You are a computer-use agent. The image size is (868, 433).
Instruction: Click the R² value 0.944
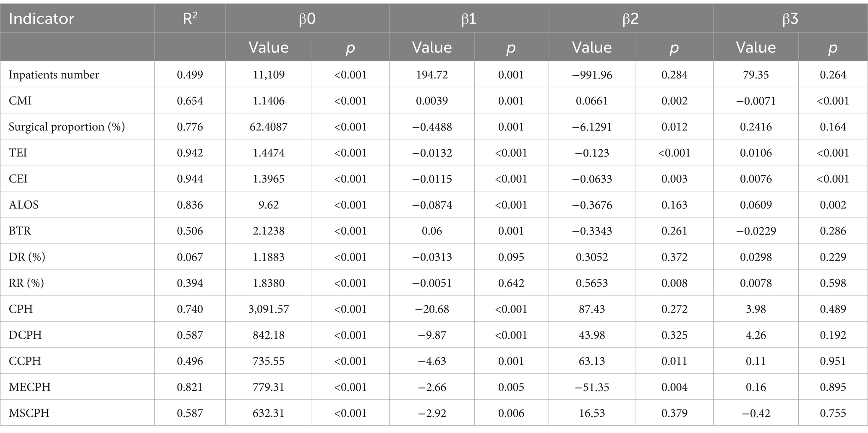coord(190,179)
